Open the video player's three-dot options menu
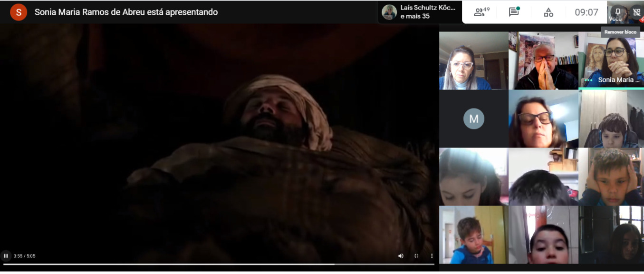The image size is (644, 274). tap(432, 256)
